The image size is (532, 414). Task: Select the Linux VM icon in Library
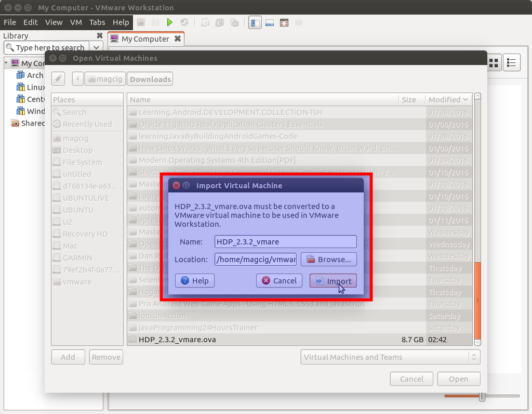[x=21, y=87]
